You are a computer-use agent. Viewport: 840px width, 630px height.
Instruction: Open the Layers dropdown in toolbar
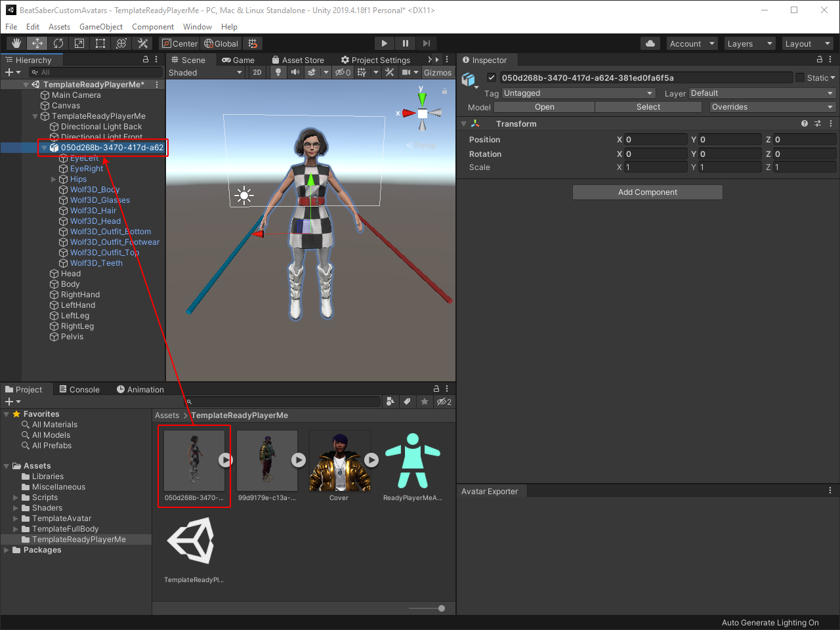750,44
